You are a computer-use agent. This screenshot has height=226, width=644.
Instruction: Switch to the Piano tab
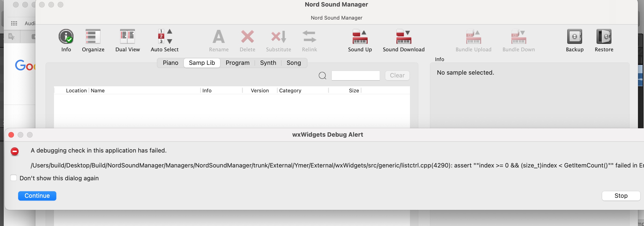171,63
